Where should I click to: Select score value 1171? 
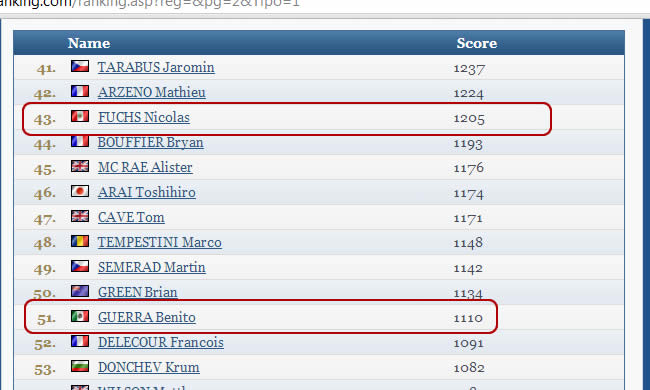(x=468, y=218)
